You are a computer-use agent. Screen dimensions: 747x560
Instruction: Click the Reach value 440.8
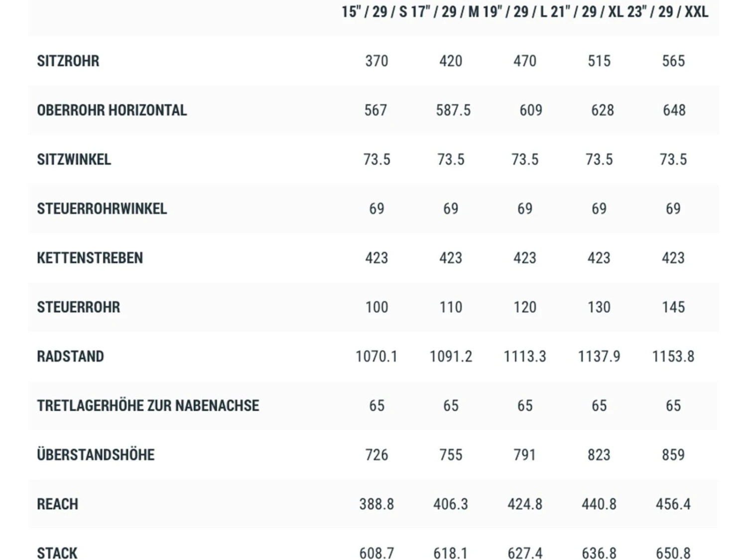(599, 504)
